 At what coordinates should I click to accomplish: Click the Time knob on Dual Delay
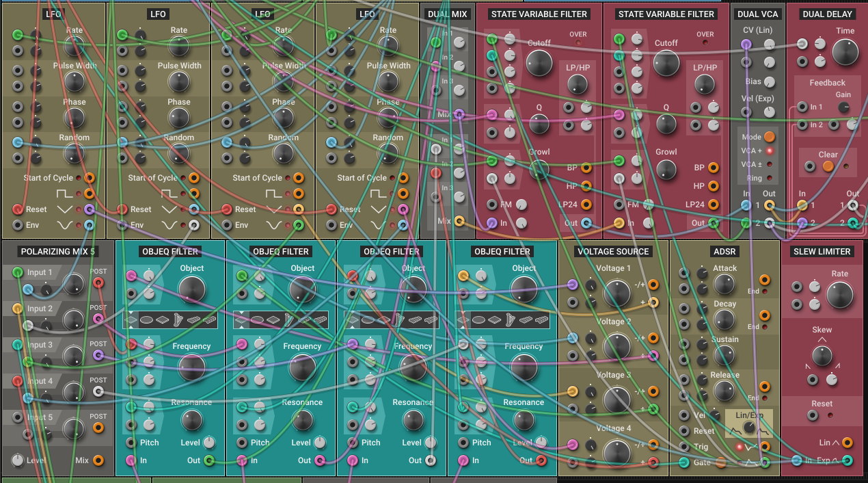(x=845, y=53)
